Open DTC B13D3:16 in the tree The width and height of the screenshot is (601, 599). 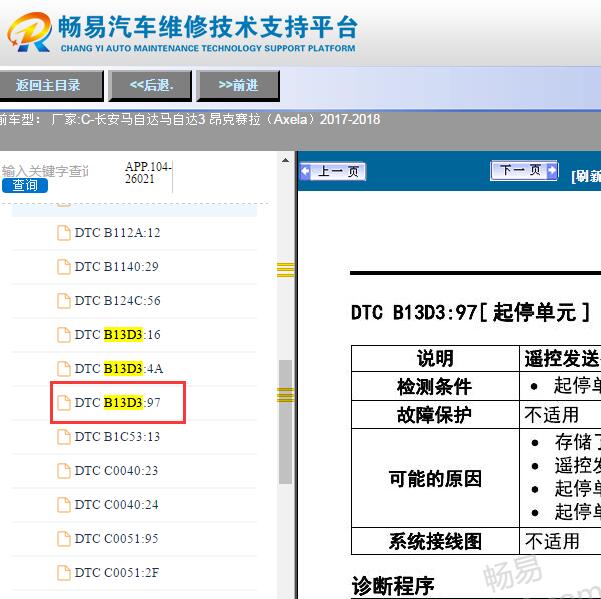point(118,335)
